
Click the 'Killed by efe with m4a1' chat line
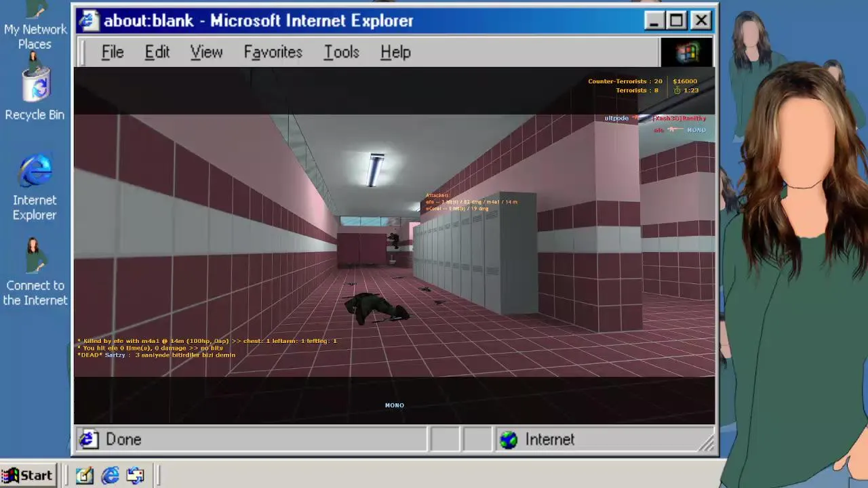tap(207, 341)
